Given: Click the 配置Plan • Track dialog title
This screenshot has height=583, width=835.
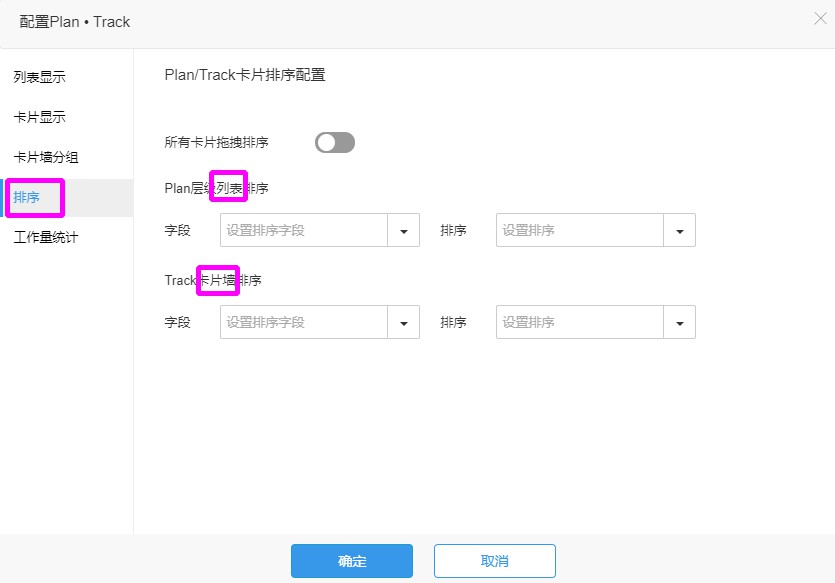Looking at the screenshot, I should [x=75, y=21].
